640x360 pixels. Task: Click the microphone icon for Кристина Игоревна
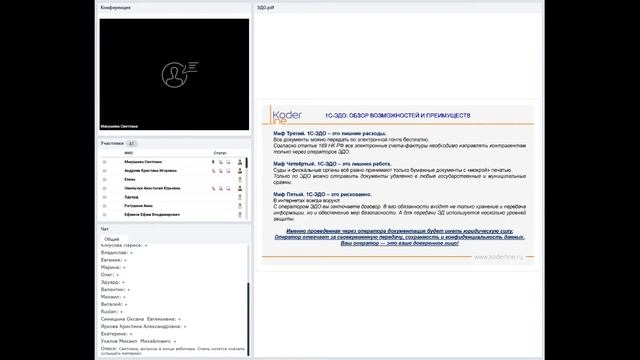[213, 171]
